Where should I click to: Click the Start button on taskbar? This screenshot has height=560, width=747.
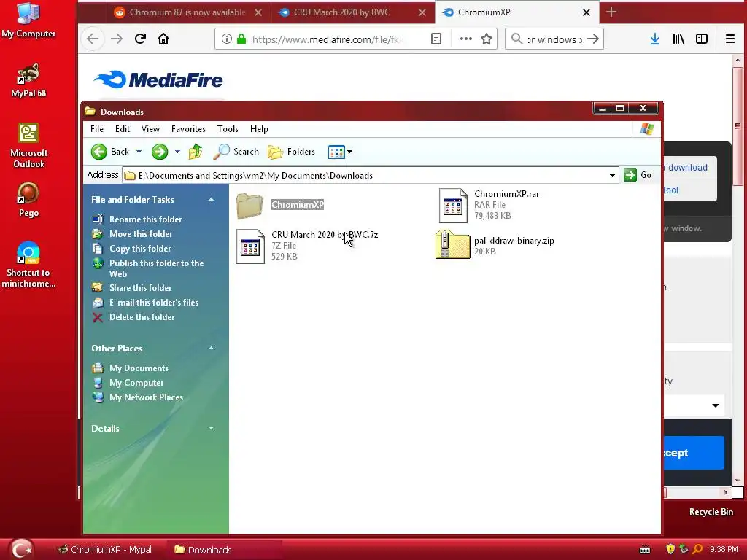tap(22, 549)
